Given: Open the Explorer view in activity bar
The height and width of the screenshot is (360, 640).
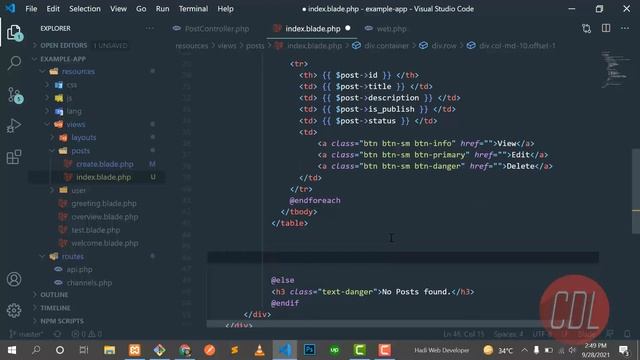Looking at the screenshot, I should click(14, 33).
